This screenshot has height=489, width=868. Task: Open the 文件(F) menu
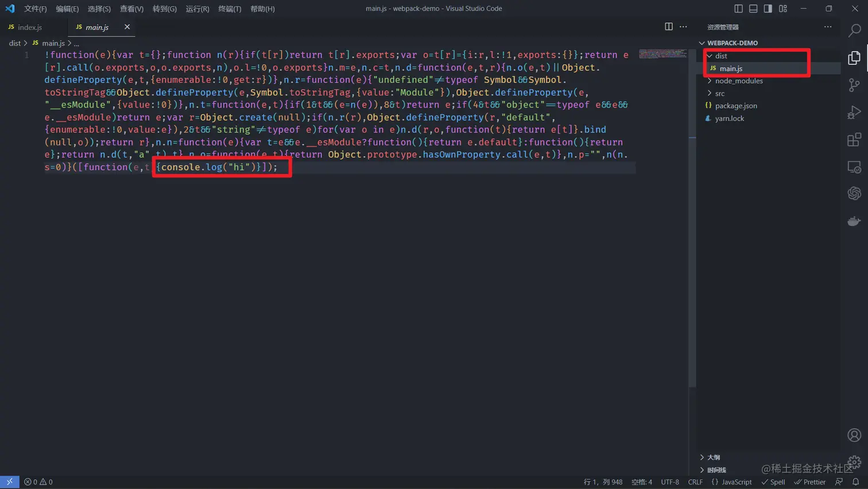[x=36, y=9]
